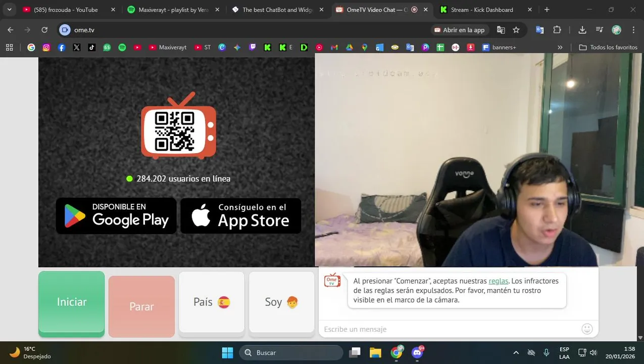Open the Google bookmark icon
The width and height of the screenshot is (644, 364).
[x=31, y=47]
